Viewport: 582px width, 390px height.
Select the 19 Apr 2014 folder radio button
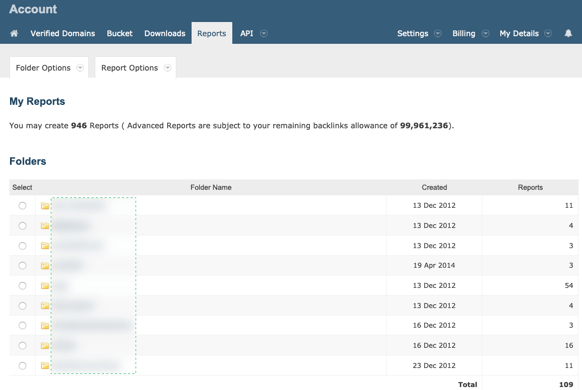[22, 266]
